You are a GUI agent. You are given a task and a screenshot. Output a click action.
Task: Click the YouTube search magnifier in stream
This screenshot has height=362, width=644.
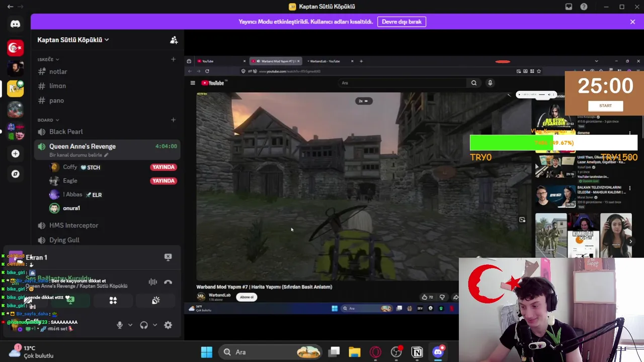(473, 83)
